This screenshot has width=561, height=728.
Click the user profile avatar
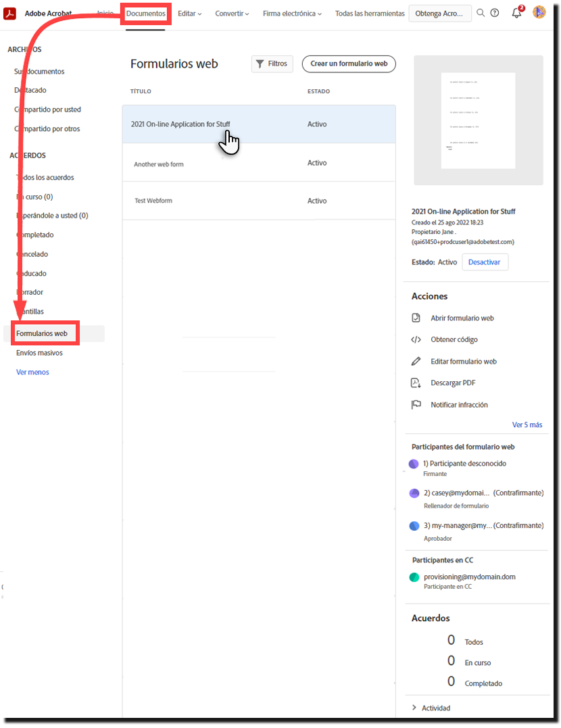click(x=539, y=13)
